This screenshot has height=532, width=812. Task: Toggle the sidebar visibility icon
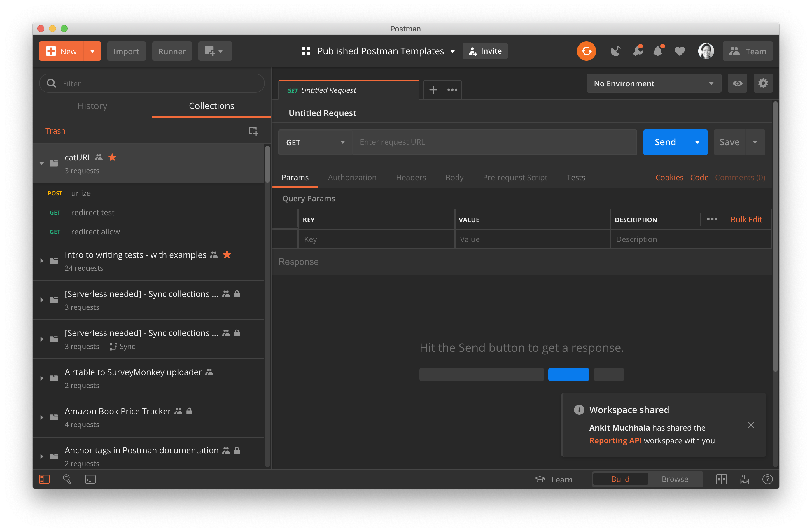coord(44,479)
